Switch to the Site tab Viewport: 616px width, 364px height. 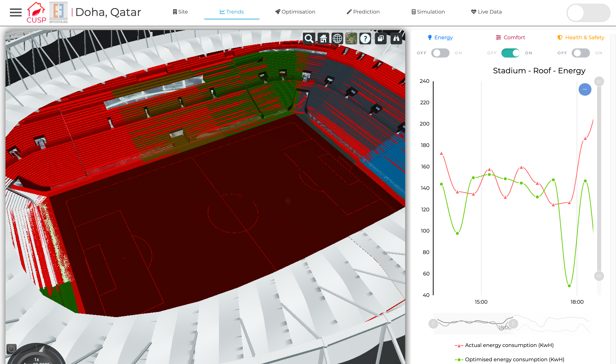point(180,12)
